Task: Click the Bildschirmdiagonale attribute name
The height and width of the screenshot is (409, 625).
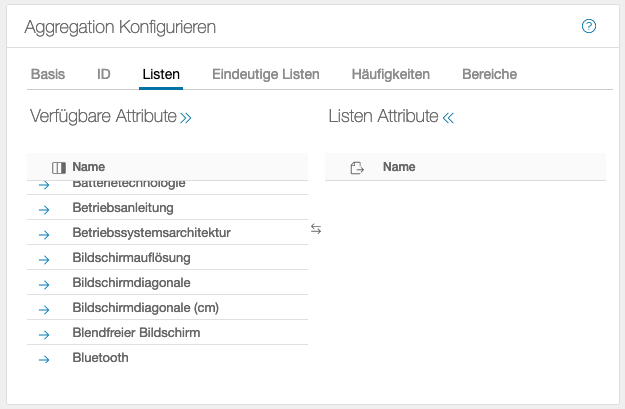Action: (131, 283)
